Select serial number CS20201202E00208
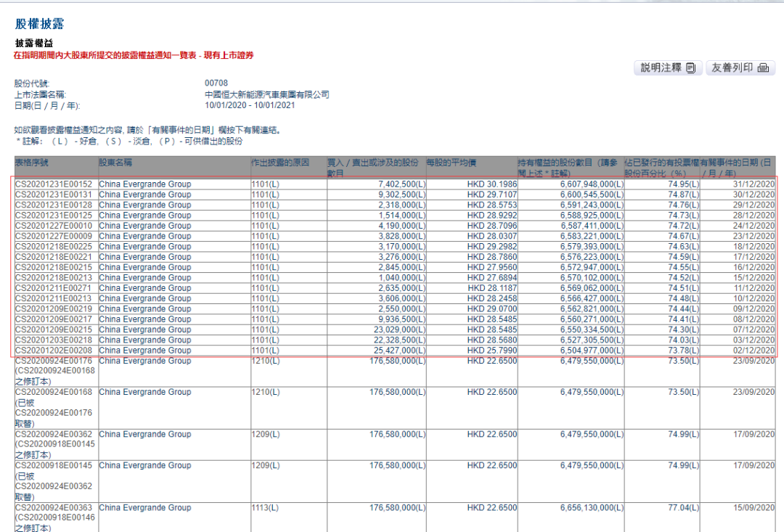This screenshot has height=532, width=784. pos(54,351)
